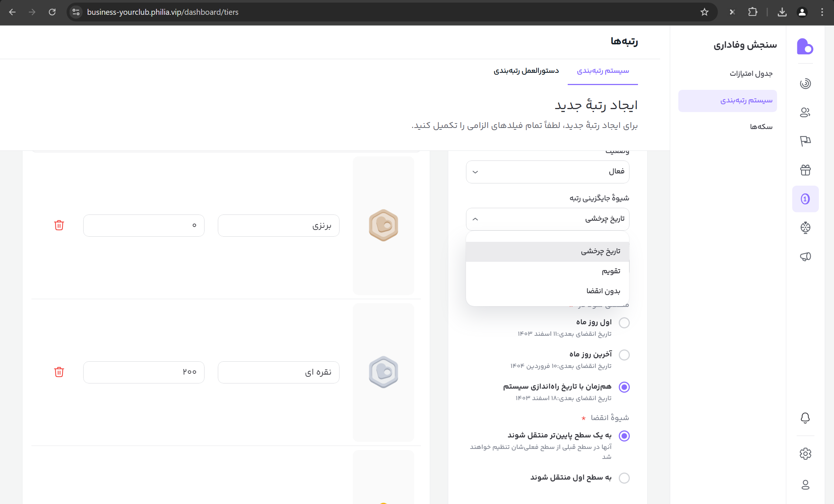Click the bronze tier badge thumbnail
834x504 pixels.
[x=384, y=225]
